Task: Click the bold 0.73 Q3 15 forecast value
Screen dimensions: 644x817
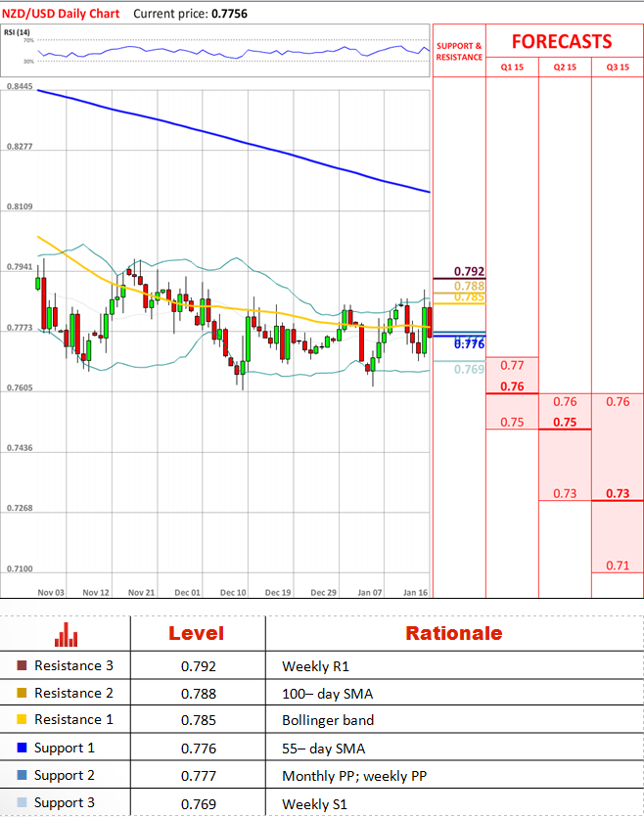Action: 618,493
